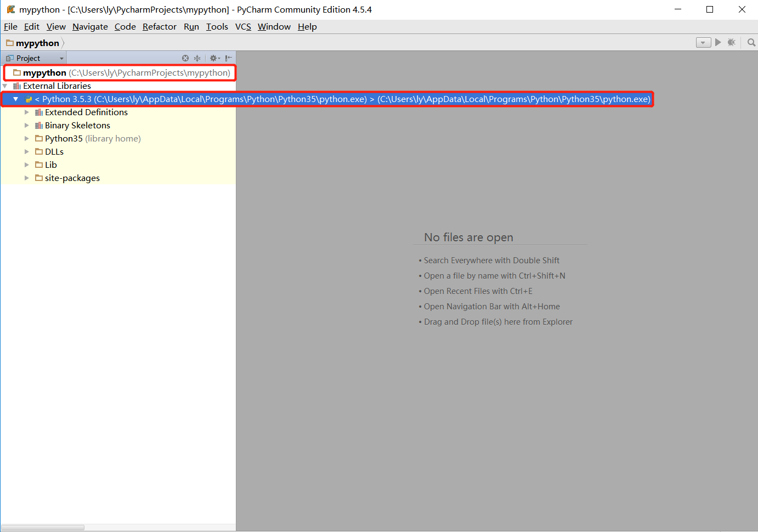Click the Collapse All icon in Project panel
The image size is (758, 532).
click(197, 58)
